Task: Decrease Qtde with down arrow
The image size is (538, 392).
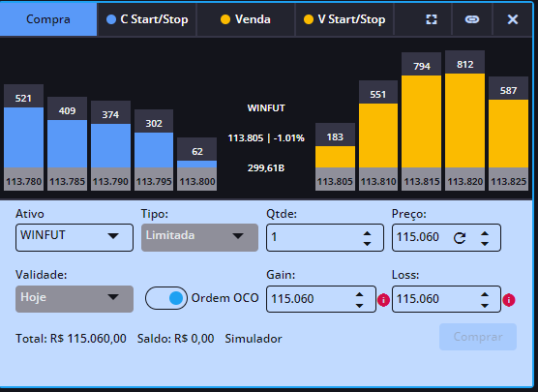Action: pos(367,244)
